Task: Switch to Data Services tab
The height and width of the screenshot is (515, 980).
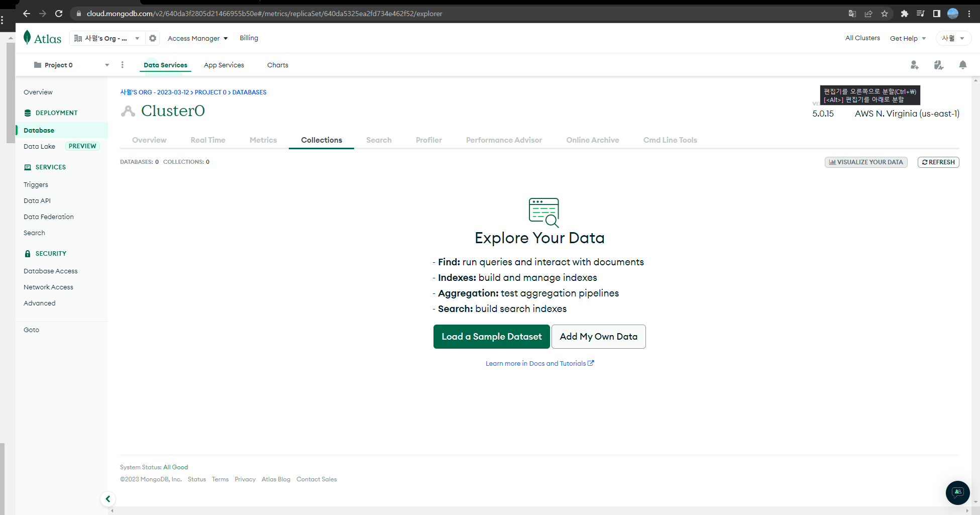Action: (165, 65)
